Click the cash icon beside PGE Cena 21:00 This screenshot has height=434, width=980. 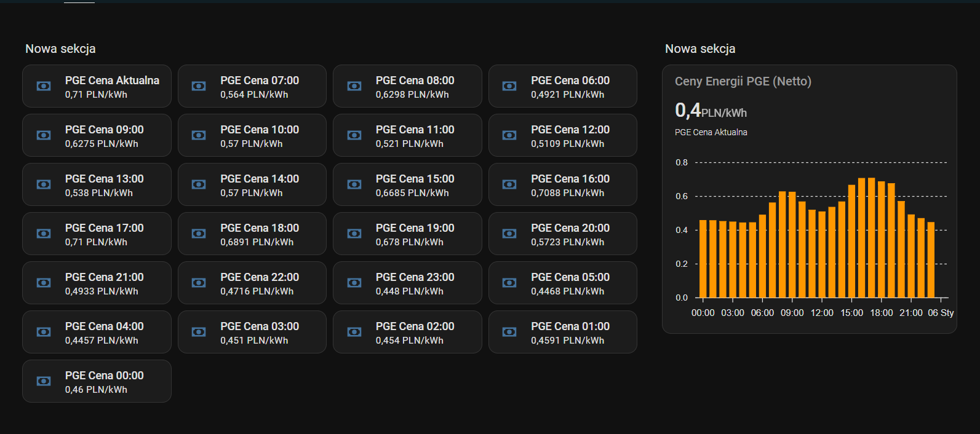(x=44, y=283)
